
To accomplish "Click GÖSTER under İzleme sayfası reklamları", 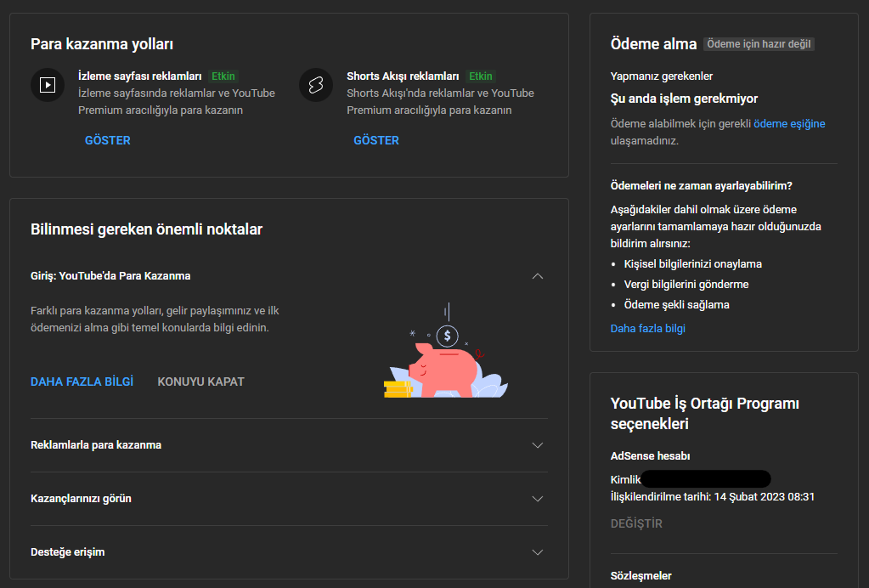I will pos(108,140).
